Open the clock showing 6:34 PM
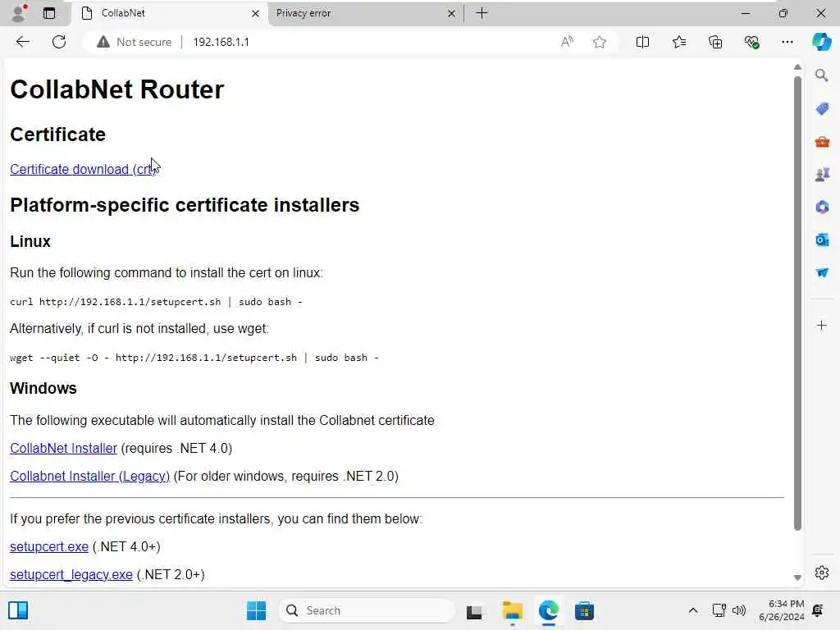 (x=781, y=610)
